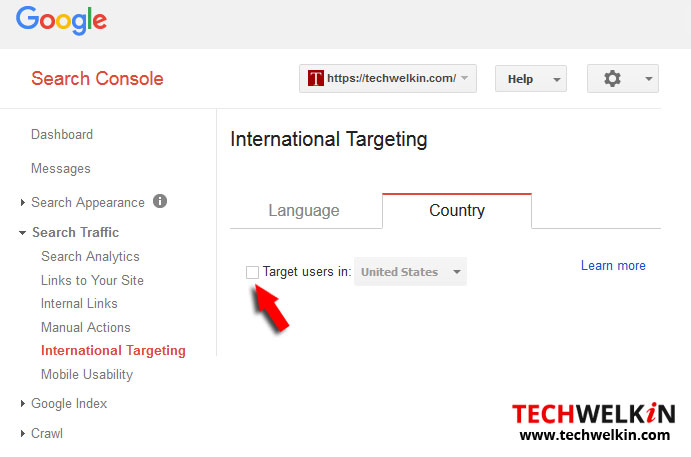
Task: Click the "Target users in:" label
Action: (307, 272)
